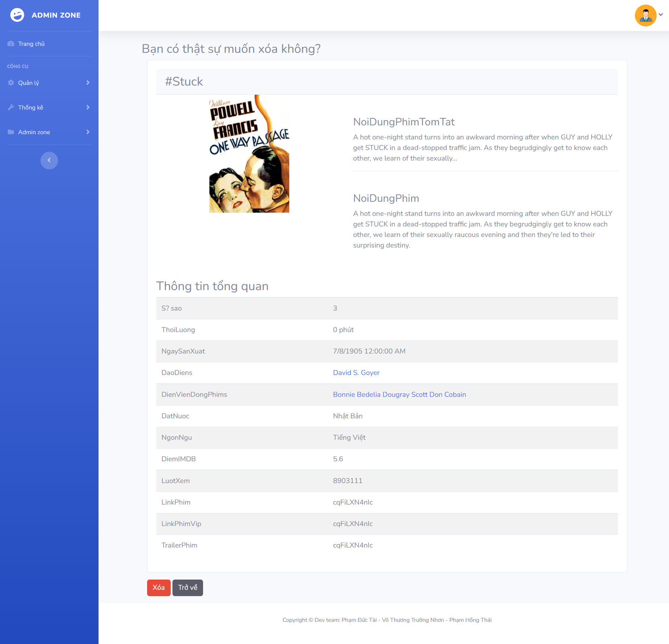Click the CÔNG CỤ sidebar section label

(18, 66)
